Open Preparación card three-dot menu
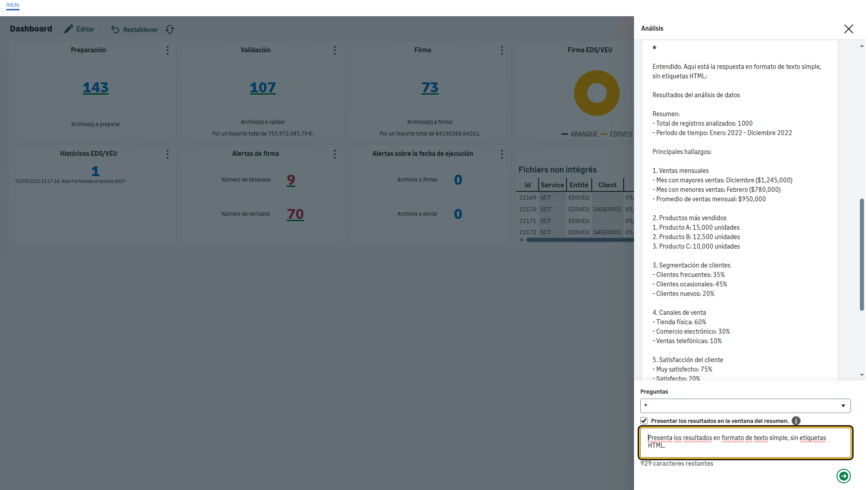 tap(167, 50)
